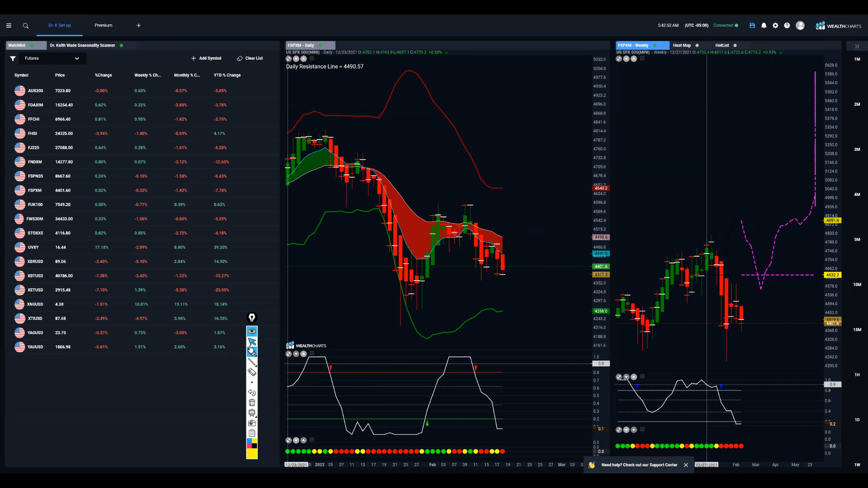The image size is (868, 488).
Task: Set the timeframe to 1M in the right sidebar
Action: [857, 59]
